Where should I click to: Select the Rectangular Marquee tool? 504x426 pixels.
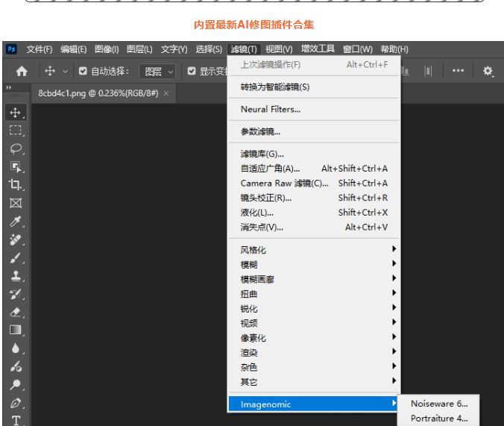15,131
